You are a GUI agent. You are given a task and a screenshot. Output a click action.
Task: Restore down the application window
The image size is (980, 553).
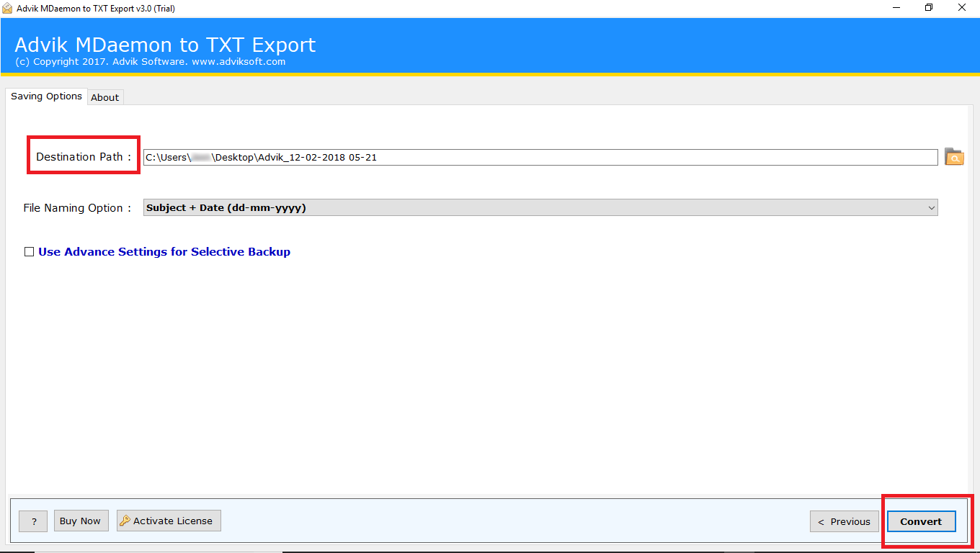click(929, 8)
